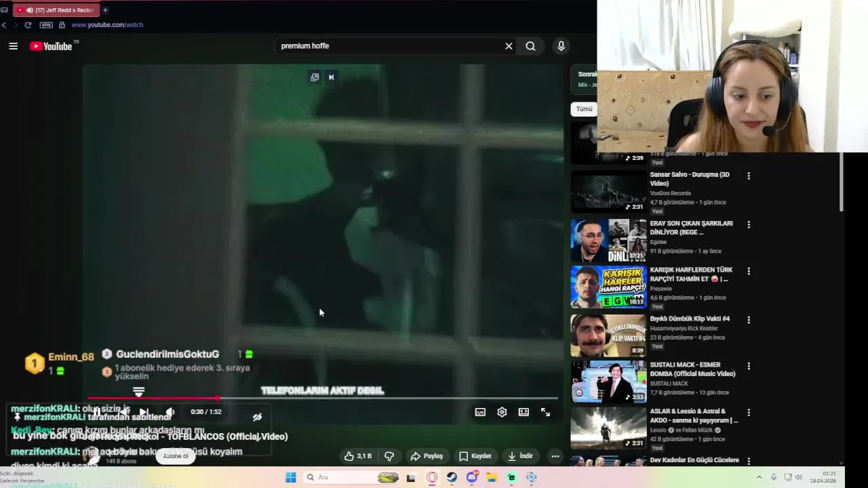Open File Explorer folder icon on taskbar

(x=492, y=477)
